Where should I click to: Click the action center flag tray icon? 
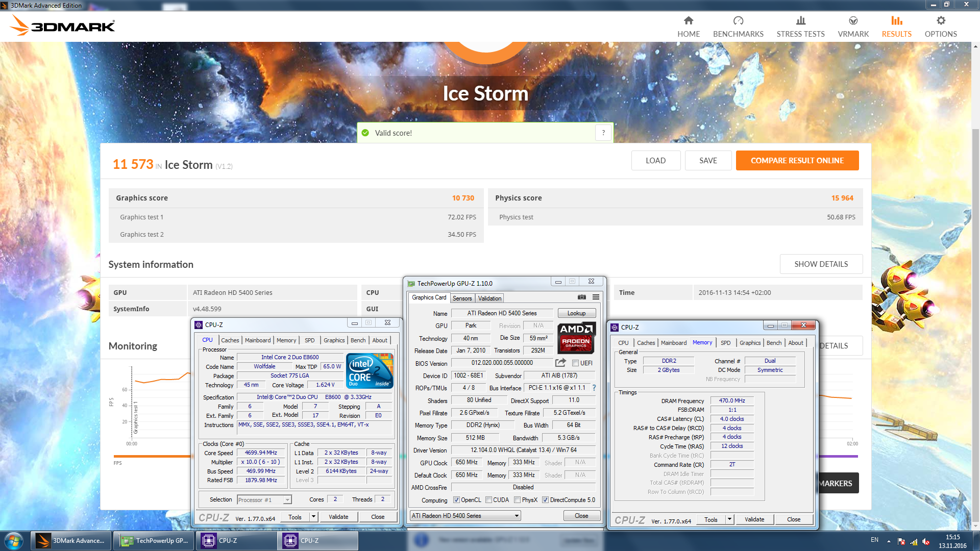(901, 541)
